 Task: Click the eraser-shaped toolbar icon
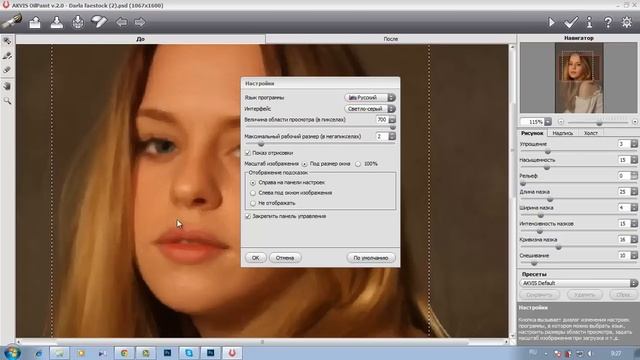pyautogui.click(x=99, y=22)
